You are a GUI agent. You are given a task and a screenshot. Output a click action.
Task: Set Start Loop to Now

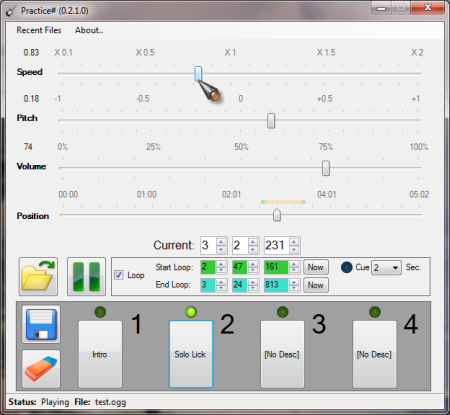pos(316,267)
